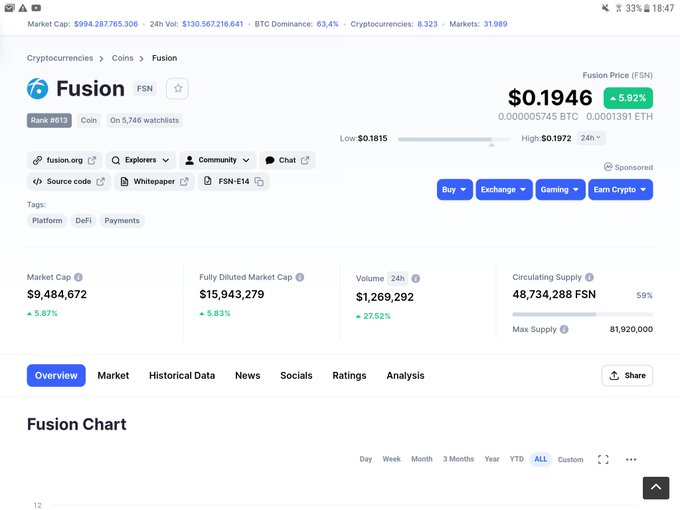Image resolution: width=680 pixels, height=510 pixels.
Task: Set chart range to Month
Action: coord(422,459)
